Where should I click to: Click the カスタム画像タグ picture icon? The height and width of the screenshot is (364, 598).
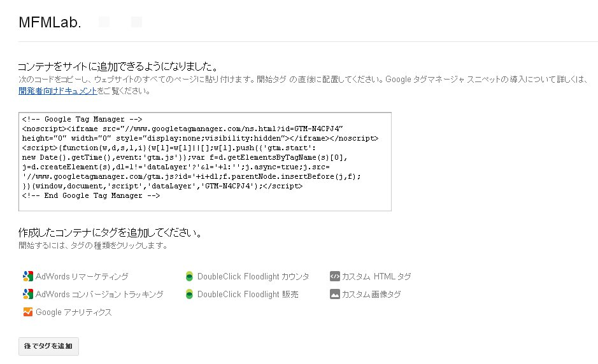click(334, 294)
